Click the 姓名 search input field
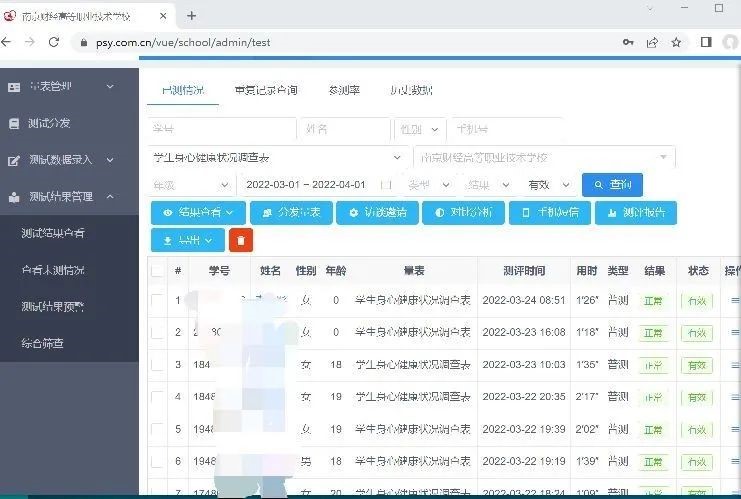 pyautogui.click(x=345, y=130)
